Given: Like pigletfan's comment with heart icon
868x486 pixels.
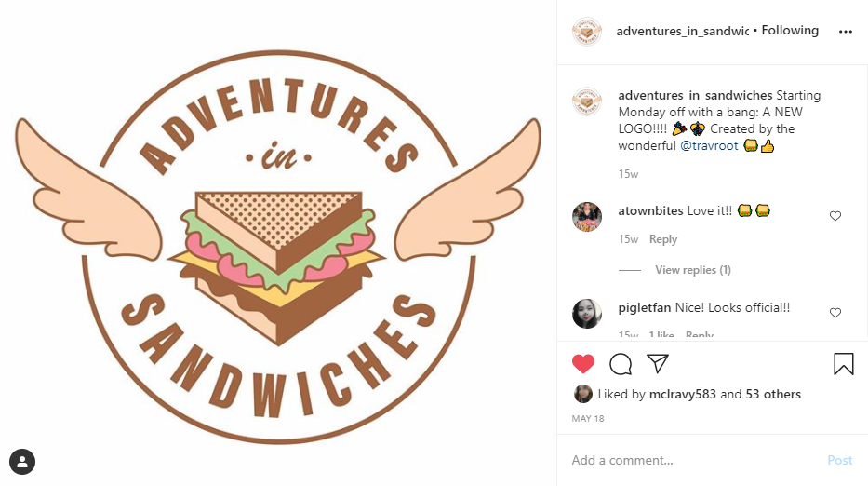Looking at the screenshot, I should (835, 313).
